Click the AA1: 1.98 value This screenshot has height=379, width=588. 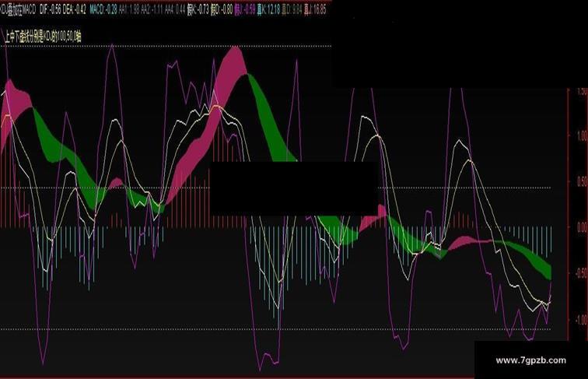click(x=129, y=10)
